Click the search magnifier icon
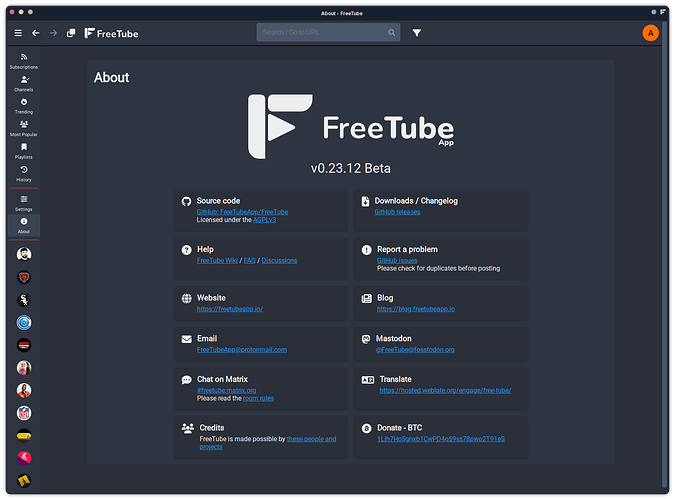This screenshot has height=499, width=675. coord(392,33)
